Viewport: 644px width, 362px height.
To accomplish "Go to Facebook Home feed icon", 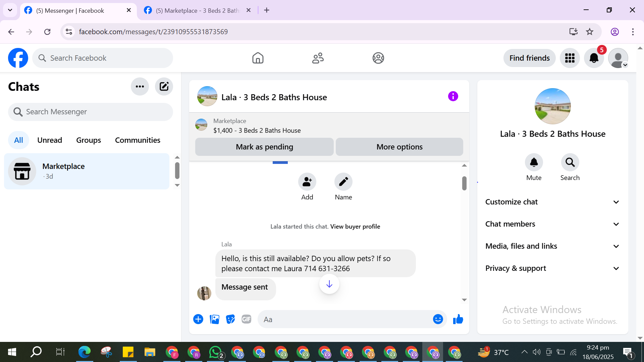I will pyautogui.click(x=258, y=58).
